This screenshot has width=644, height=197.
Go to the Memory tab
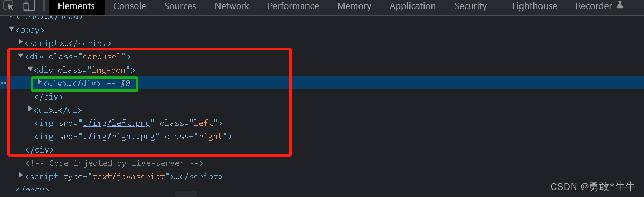[x=354, y=6]
